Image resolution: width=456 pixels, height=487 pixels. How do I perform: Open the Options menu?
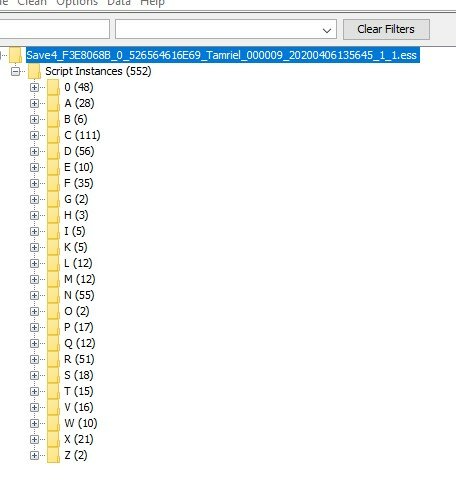77,3
